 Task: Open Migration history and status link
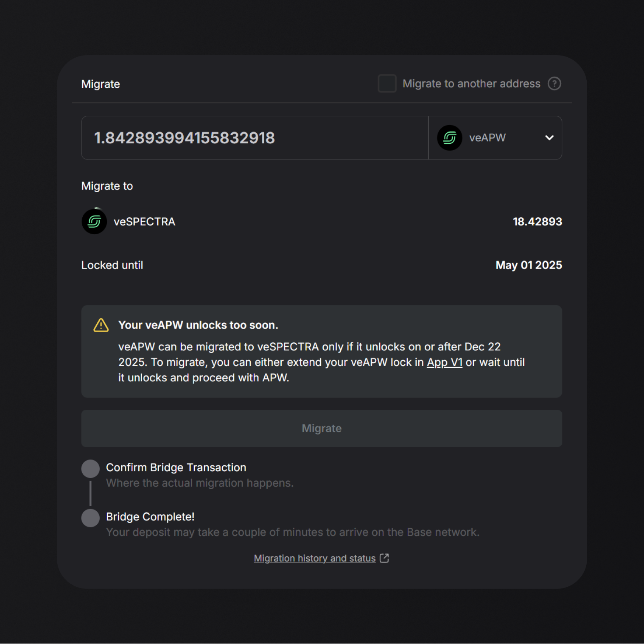point(315,558)
